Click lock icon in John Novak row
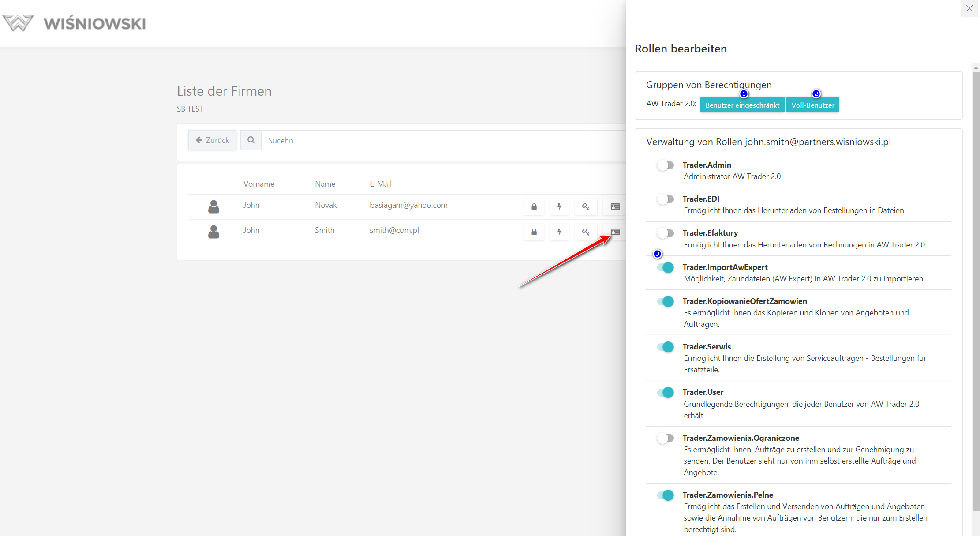 coord(534,206)
